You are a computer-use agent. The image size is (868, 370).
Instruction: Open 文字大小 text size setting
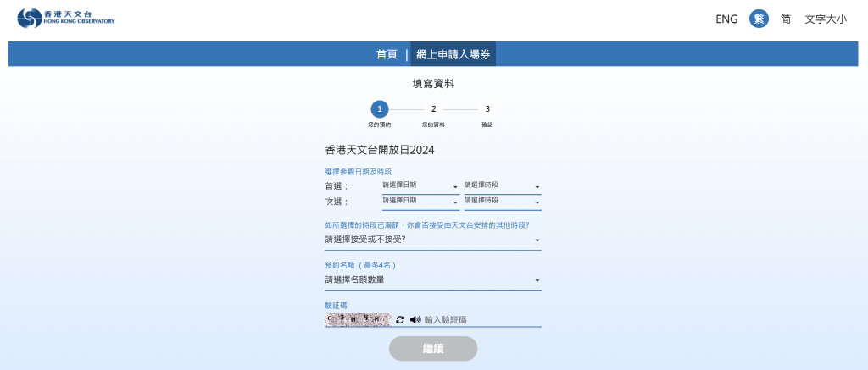tap(825, 19)
